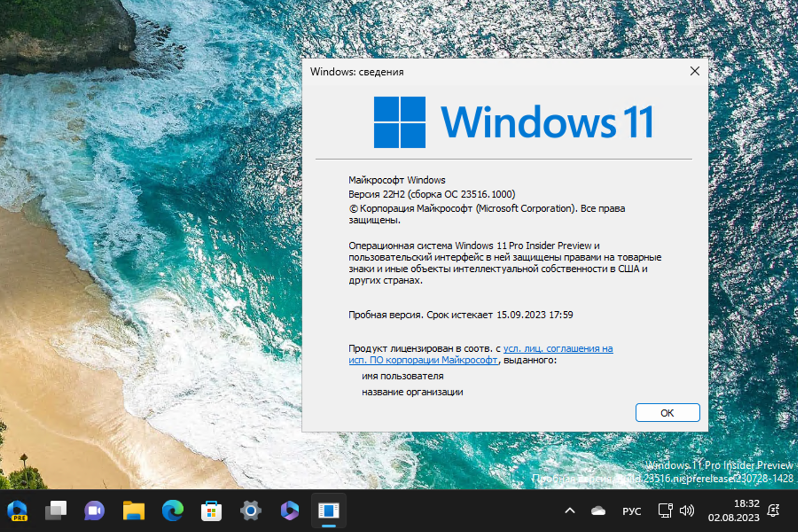Switch input language via РУС indicator
This screenshot has height=532, width=798.
click(x=631, y=511)
